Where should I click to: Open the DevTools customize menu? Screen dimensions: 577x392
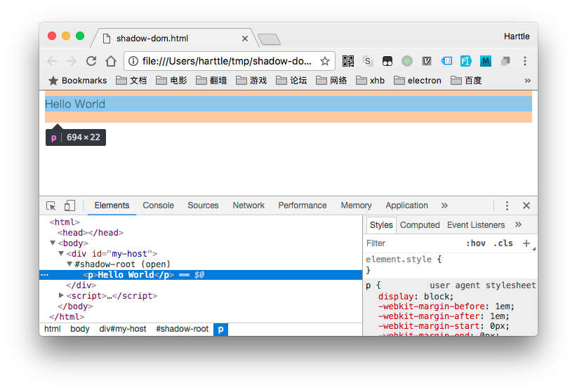tap(507, 205)
